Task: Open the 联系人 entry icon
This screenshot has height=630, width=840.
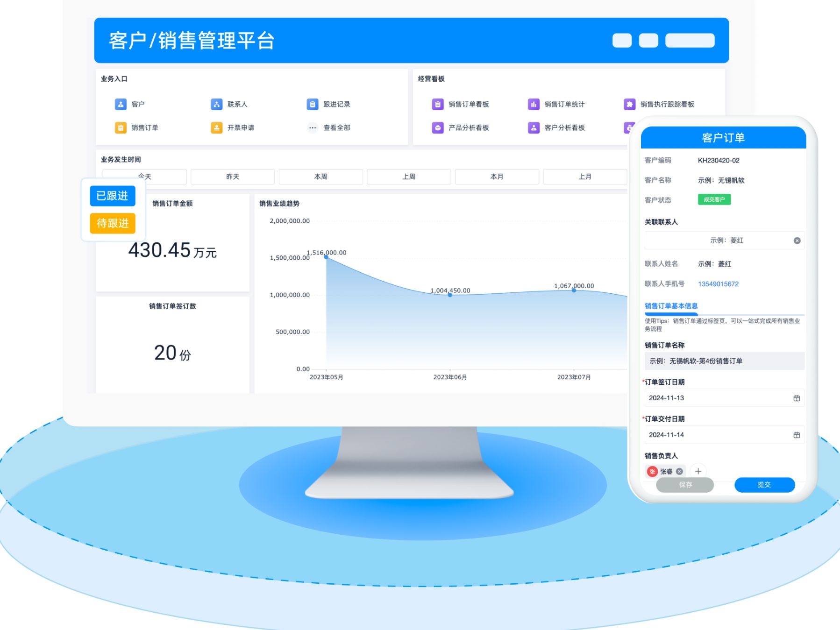Action: 216,104
